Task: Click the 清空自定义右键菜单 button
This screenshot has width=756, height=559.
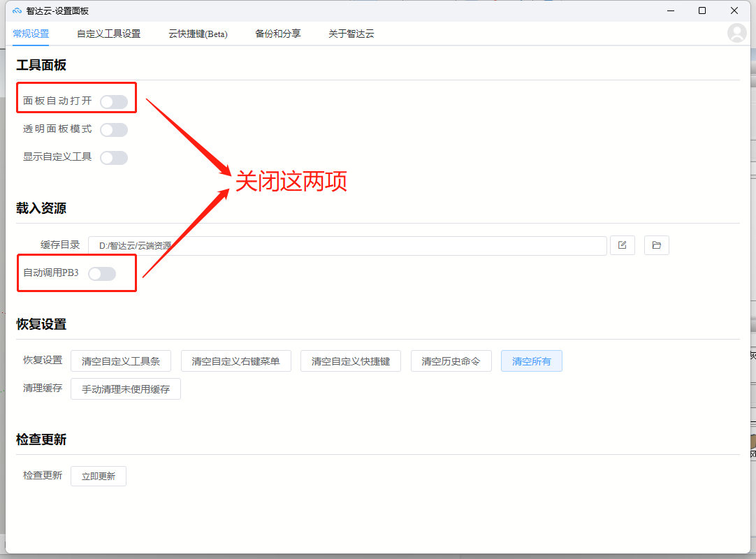Action: coord(235,361)
